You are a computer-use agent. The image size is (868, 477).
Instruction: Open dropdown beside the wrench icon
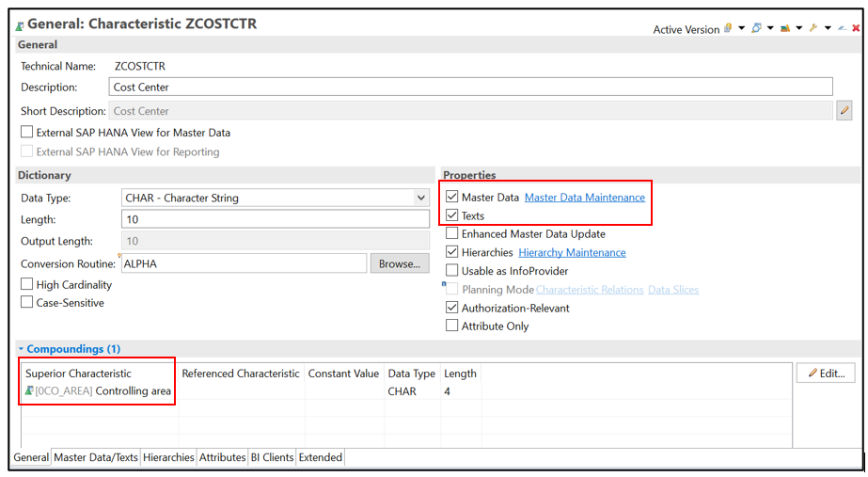tap(828, 28)
